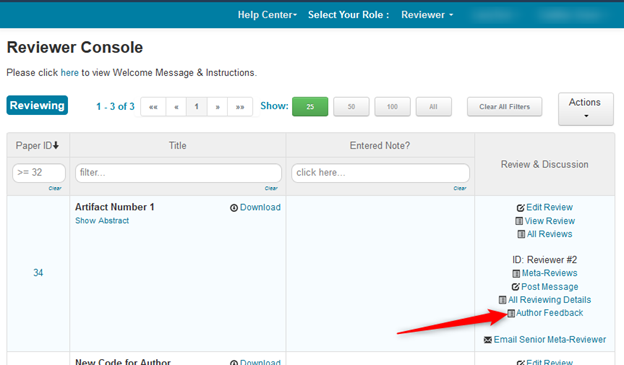This screenshot has width=624, height=365.
Task: Open All Reviews link
Action: tap(550, 234)
